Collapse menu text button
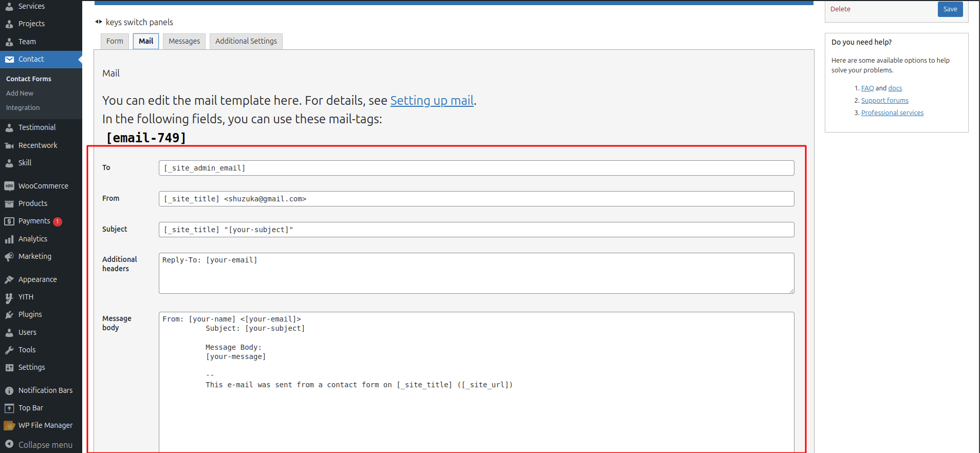Viewport: 980px width, 453px height. 45,445
